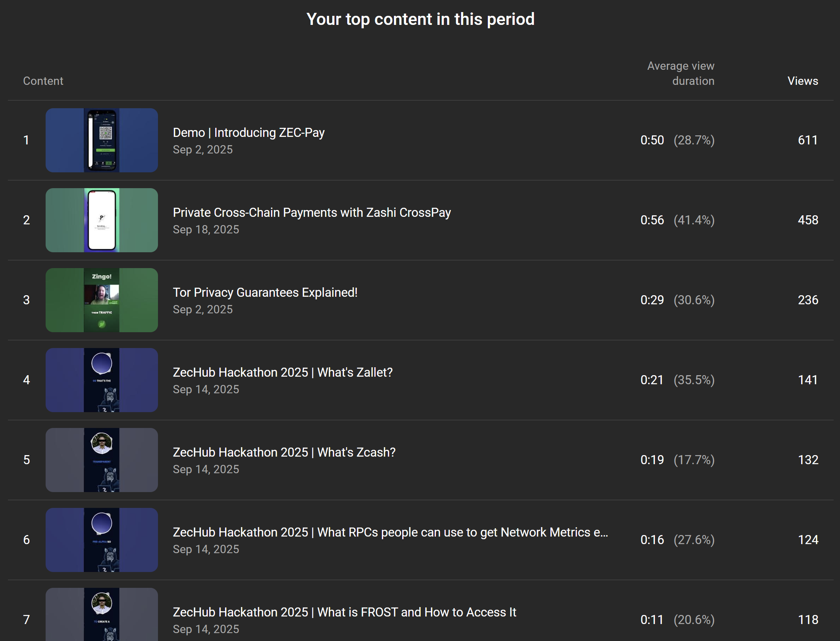Open the Demo Introducing ZEC-Pay thumbnail
This screenshot has width=840, height=641.
point(101,140)
